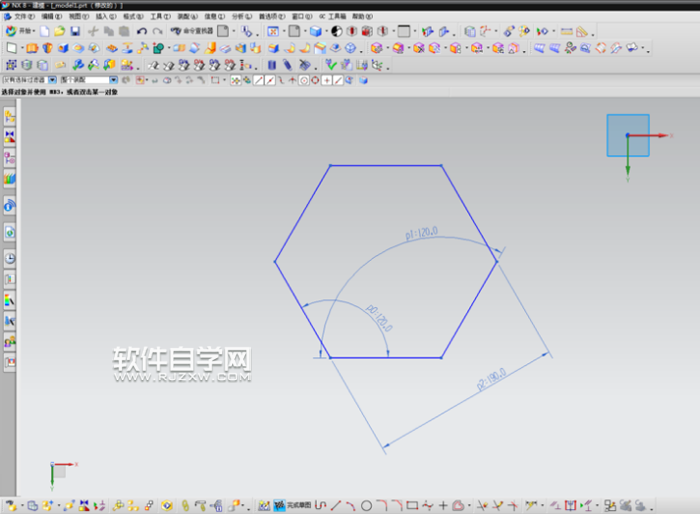700x514 pixels.
Task: Click the Save floppy disk icon
Action: click(75, 32)
